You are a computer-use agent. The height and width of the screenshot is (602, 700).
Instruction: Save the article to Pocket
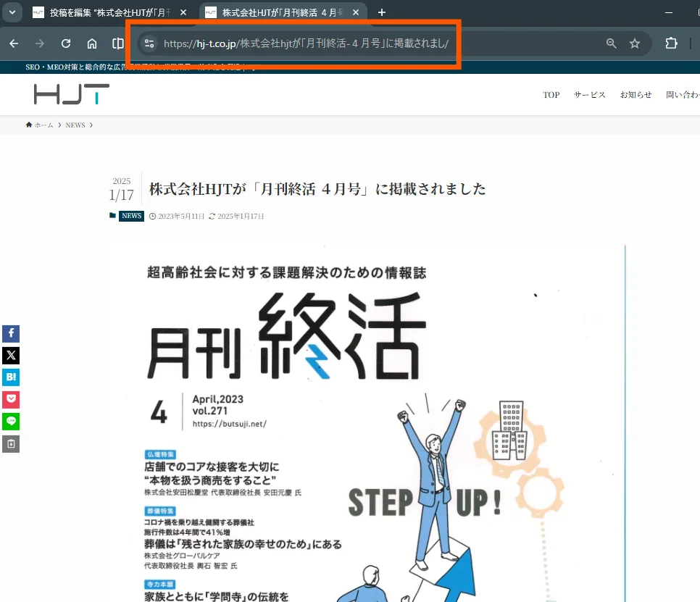point(11,399)
